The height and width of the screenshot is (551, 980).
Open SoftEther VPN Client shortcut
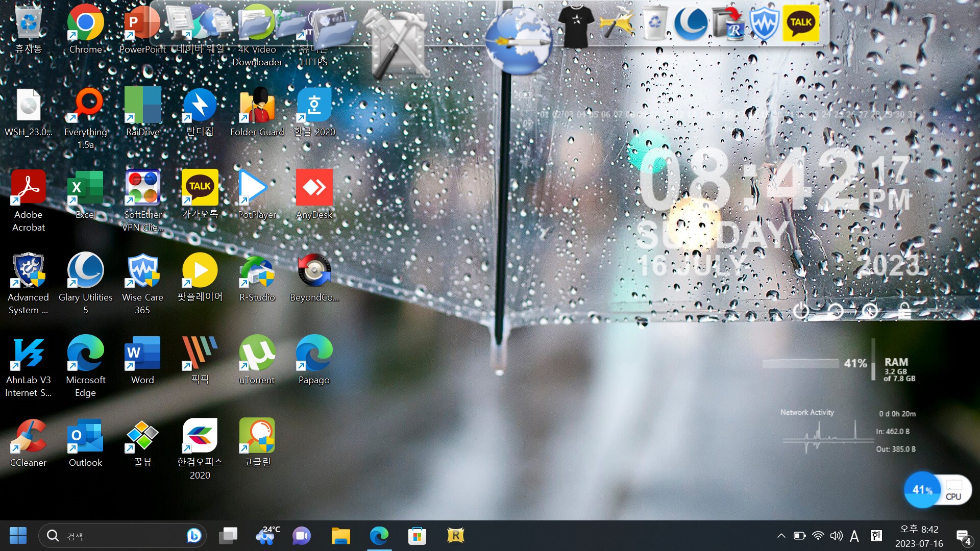tap(142, 201)
